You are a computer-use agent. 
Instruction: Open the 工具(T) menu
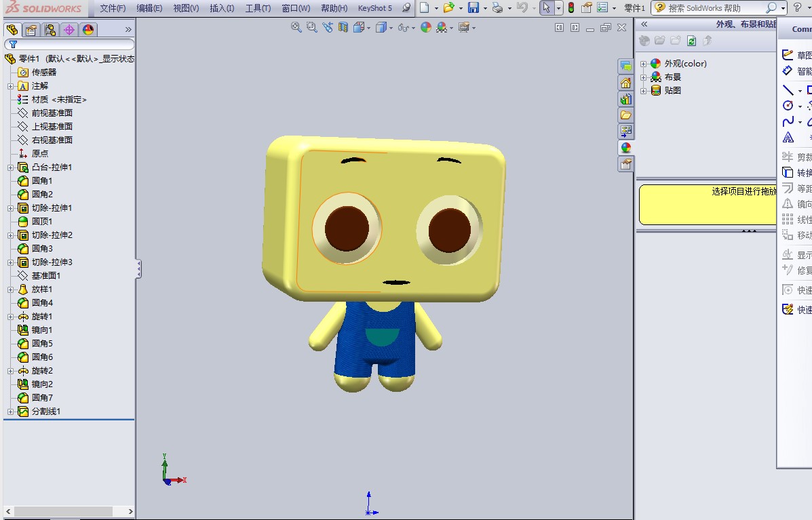click(x=258, y=8)
